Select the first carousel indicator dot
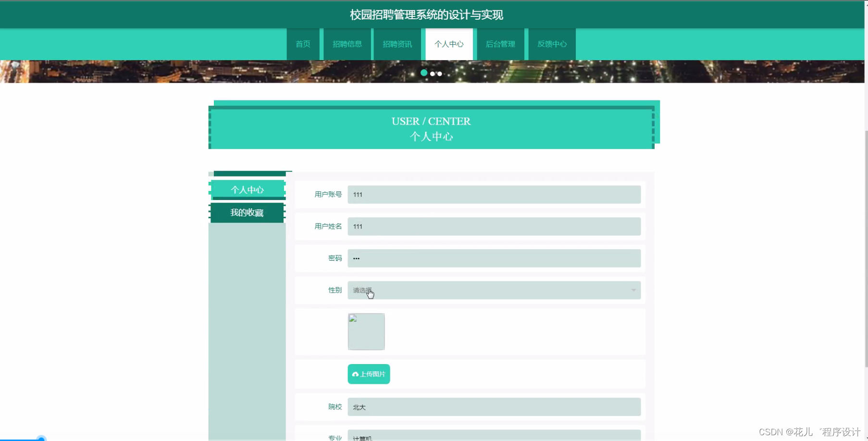 click(x=424, y=73)
